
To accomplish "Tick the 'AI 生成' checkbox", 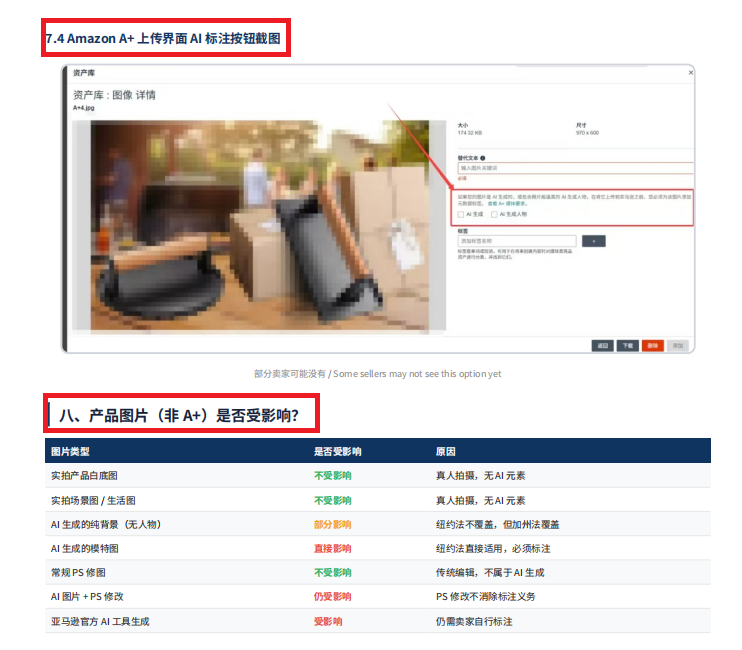I will [x=461, y=214].
